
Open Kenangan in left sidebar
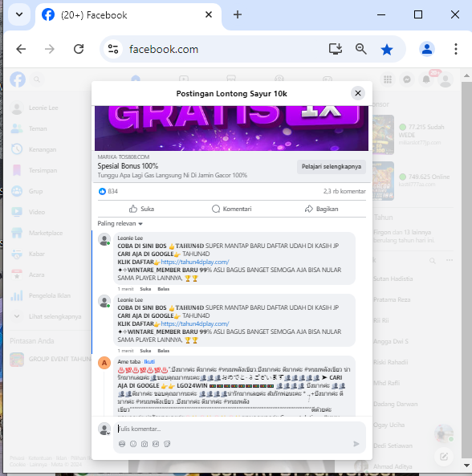click(49, 149)
